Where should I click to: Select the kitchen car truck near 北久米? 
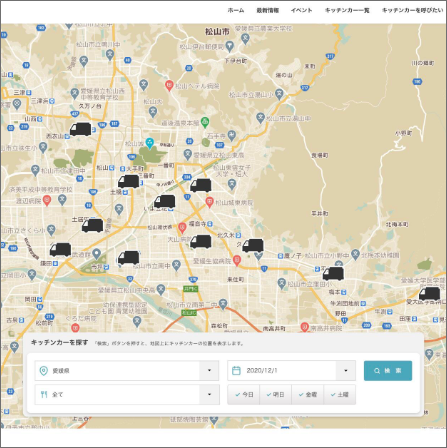point(253,246)
